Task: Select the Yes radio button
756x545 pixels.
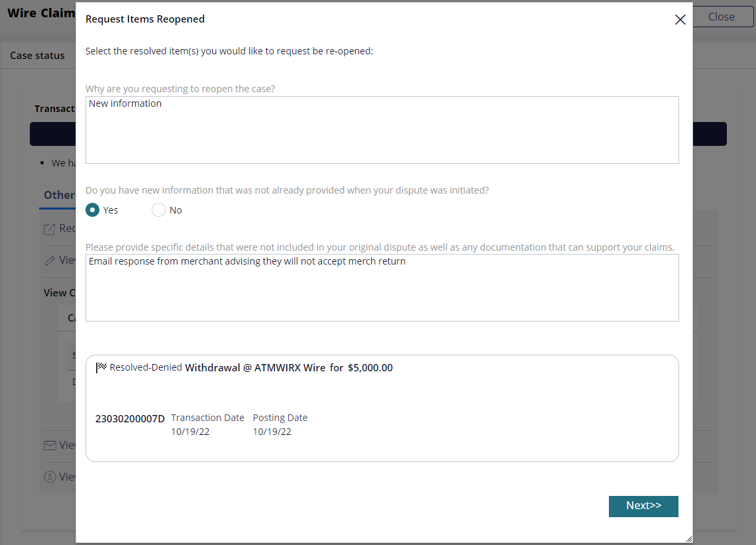Action: tap(92, 210)
